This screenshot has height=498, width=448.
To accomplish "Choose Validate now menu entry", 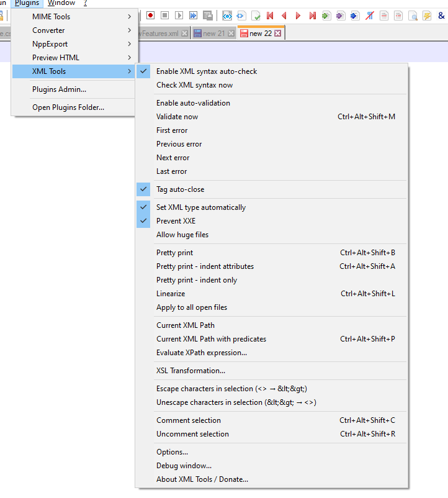I will click(271, 117).
